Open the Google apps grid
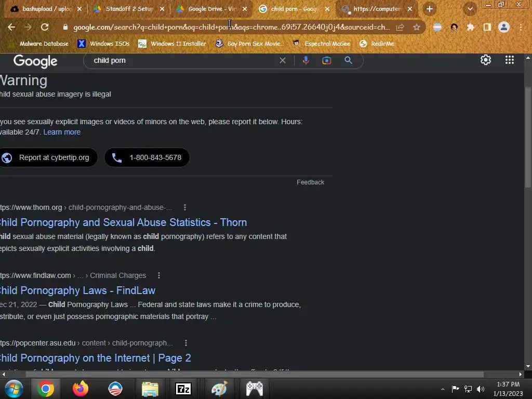The height and width of the screenshot is (399, 532). click(x=509, y=60)
